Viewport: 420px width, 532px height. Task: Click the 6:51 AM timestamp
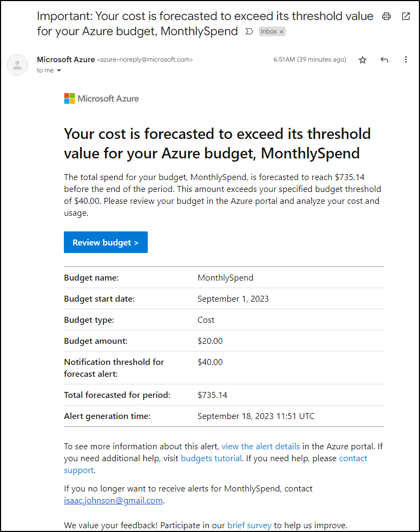pyautogui.click(x=310, y=59)
